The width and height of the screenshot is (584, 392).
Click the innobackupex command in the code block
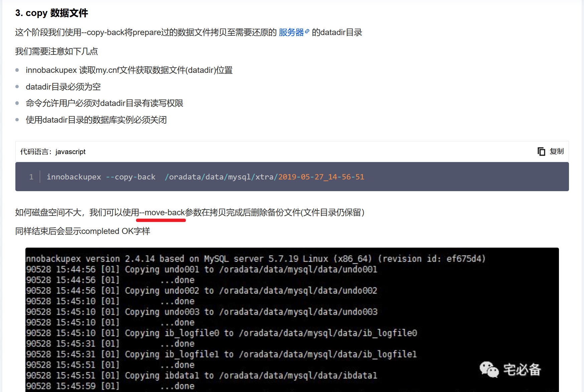74,177
